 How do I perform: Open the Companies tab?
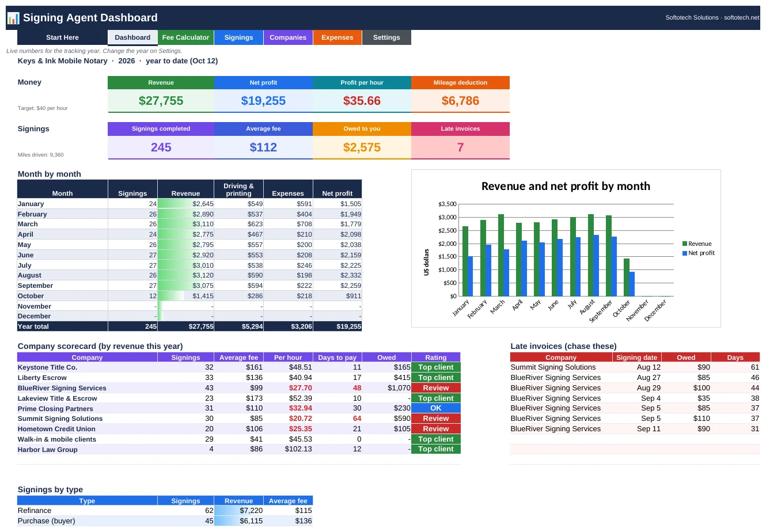288,37
